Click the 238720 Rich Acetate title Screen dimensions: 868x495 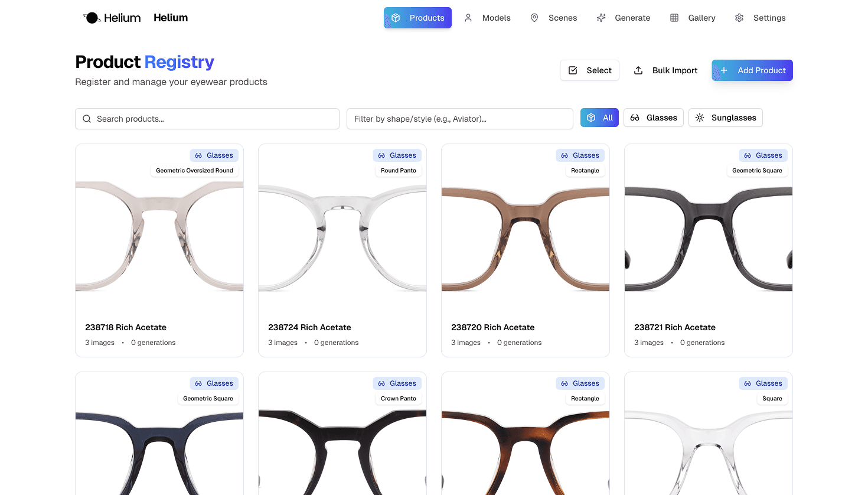tap(493, 327)
